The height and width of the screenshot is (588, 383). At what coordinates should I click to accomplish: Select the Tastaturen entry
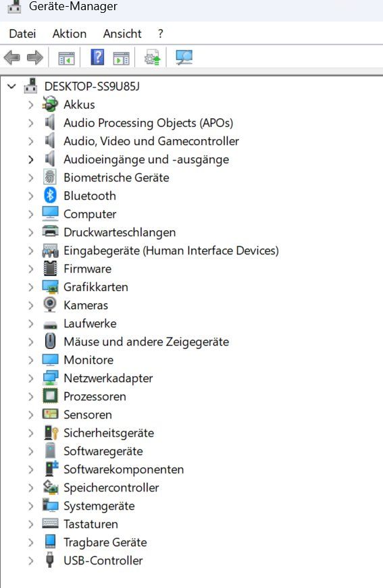point(91,524)
